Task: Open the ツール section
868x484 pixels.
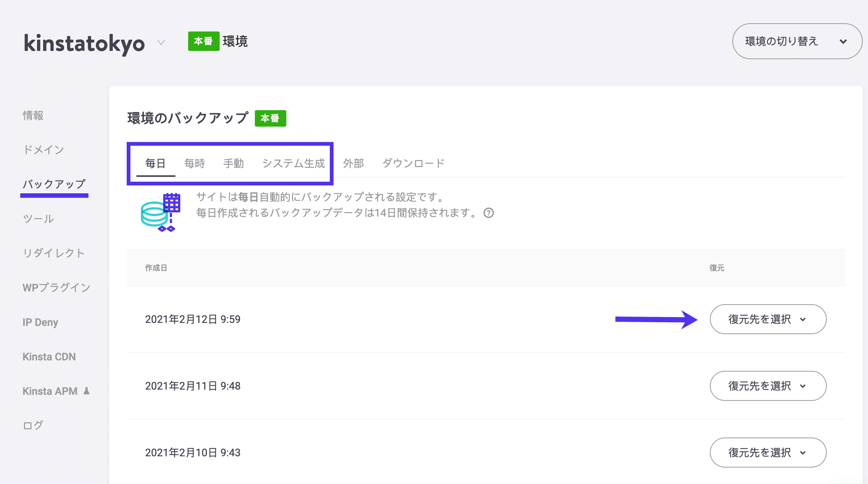Action: coord(38,218)
